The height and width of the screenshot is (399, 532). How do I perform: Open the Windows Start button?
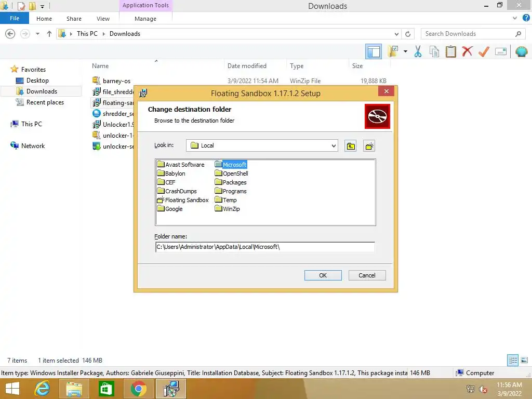pyautogui.click(x=12, y=389)
